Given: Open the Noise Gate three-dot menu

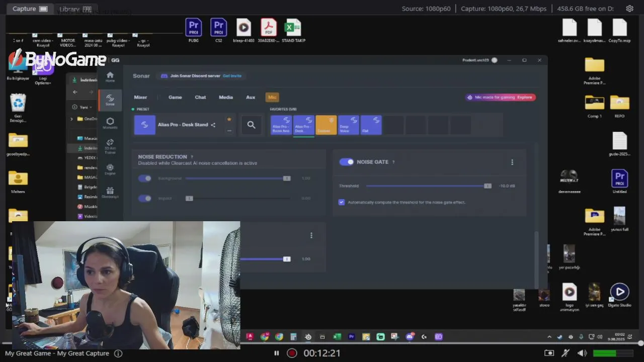Looking at the screenshot, I should tap(512, 162).
